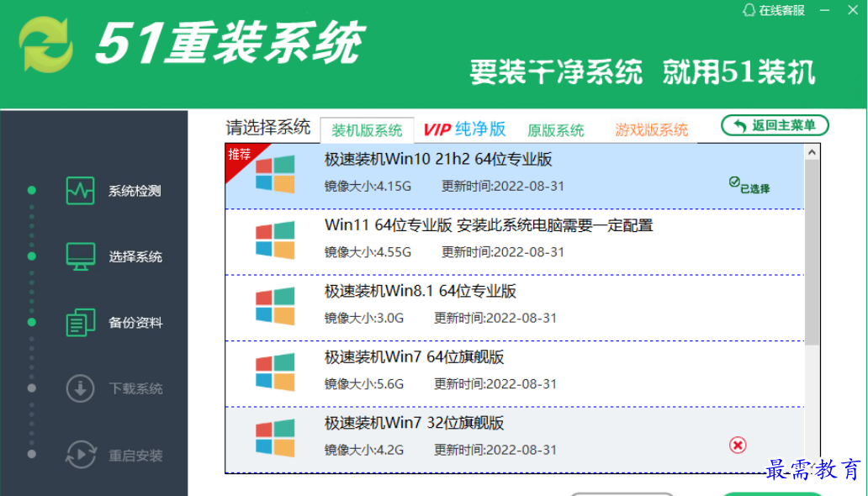Select 系统检测 step label in sidebar
Image resolution: width=868 pixels, height=496 pixels.
(135, 191)
